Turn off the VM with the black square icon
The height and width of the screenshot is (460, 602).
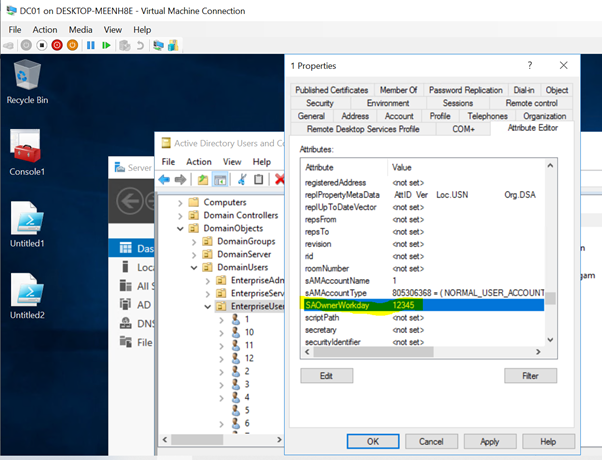click(x=41, y=45)
